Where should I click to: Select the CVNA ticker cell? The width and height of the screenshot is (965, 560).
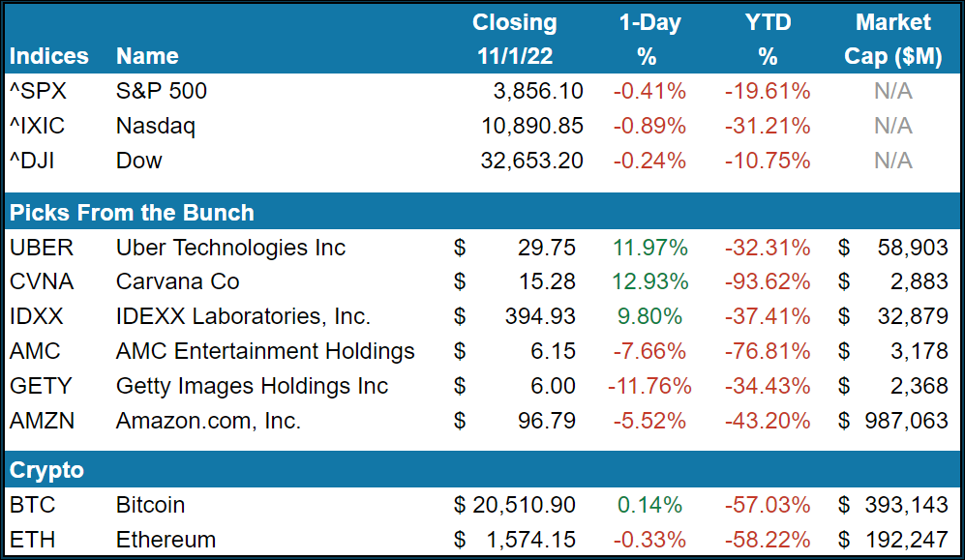42,282
